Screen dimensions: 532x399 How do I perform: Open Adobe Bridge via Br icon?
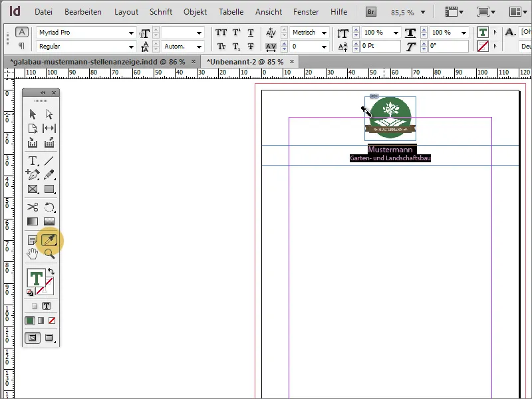[370, 11]
